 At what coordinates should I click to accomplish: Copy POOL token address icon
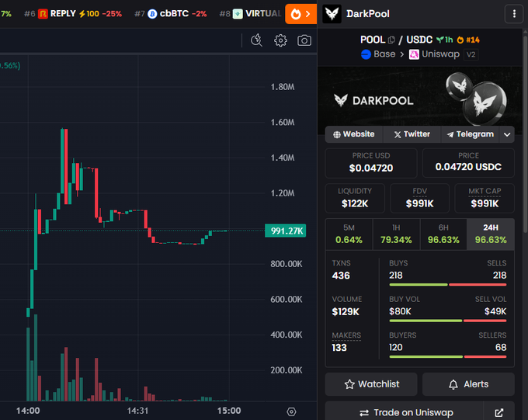tap(391, 40)
